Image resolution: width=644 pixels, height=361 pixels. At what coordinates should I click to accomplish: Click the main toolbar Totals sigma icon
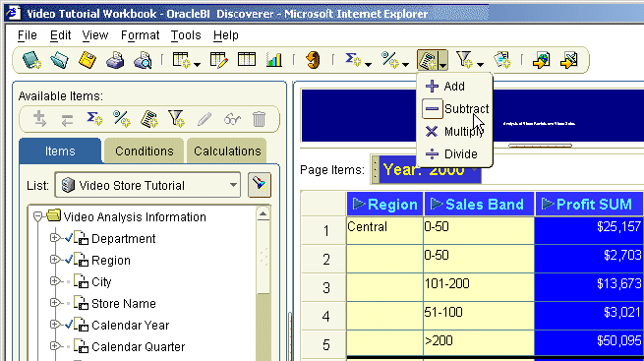(x=353, y=60)
